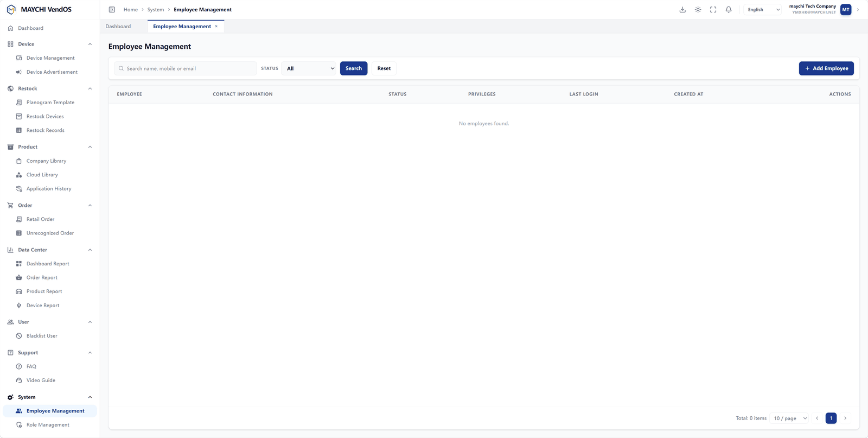
Task: Click the CREATED AT column header
Action: click(x=688, y=94)
